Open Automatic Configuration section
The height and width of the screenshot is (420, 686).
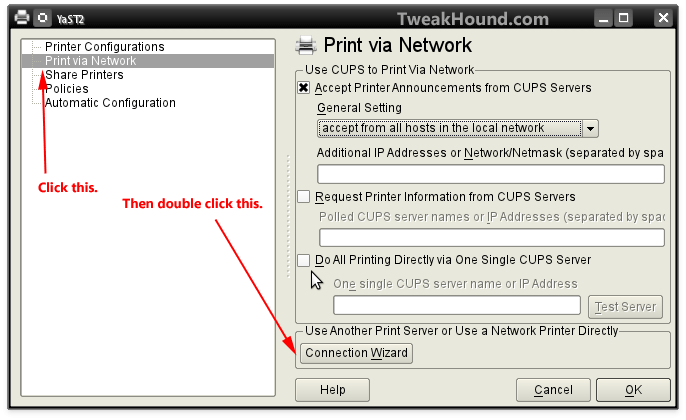[x=110, y=103]
